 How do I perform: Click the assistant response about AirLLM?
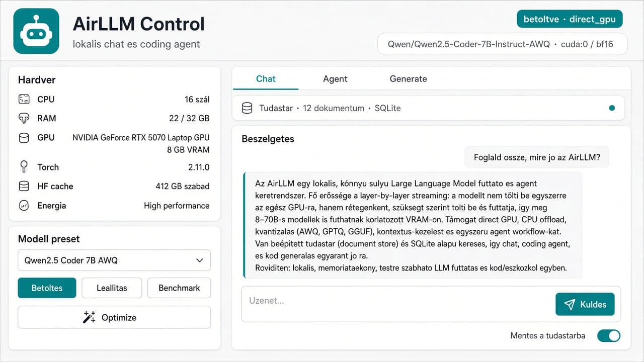(413, 225)
